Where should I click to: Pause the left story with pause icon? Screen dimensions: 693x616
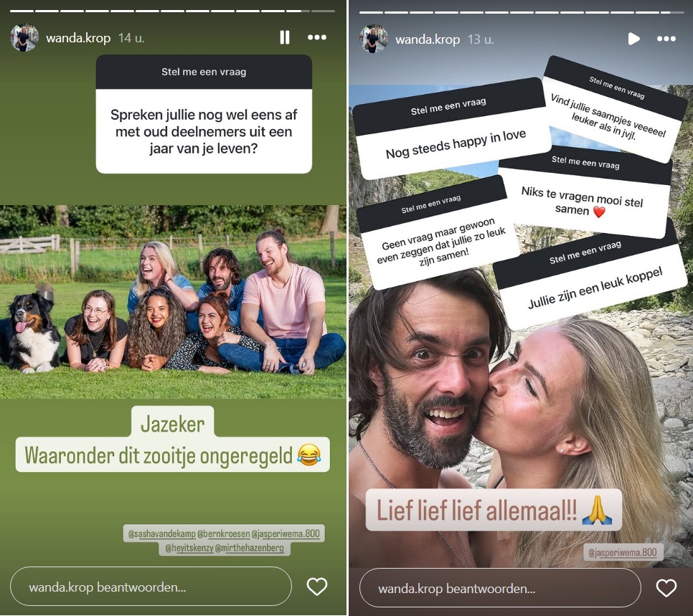285,37
